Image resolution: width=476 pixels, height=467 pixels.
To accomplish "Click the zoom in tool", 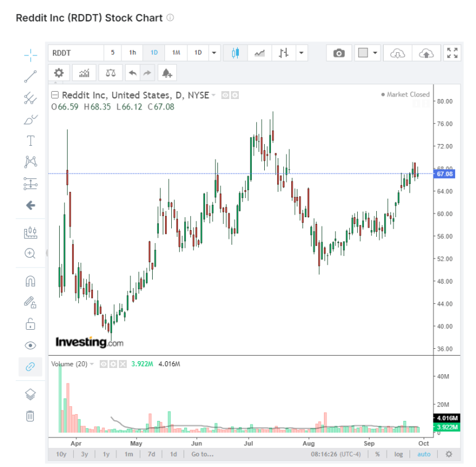I will tap(30, 253).
